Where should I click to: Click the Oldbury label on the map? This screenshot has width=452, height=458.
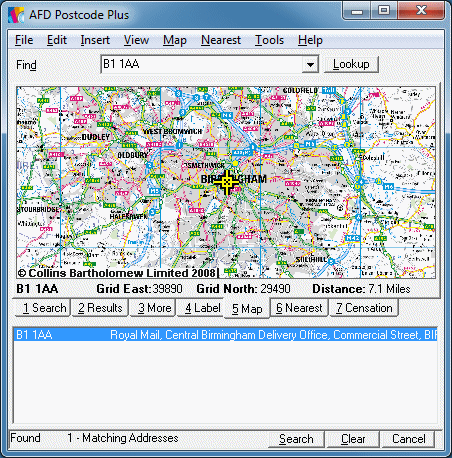pos(132,155)
